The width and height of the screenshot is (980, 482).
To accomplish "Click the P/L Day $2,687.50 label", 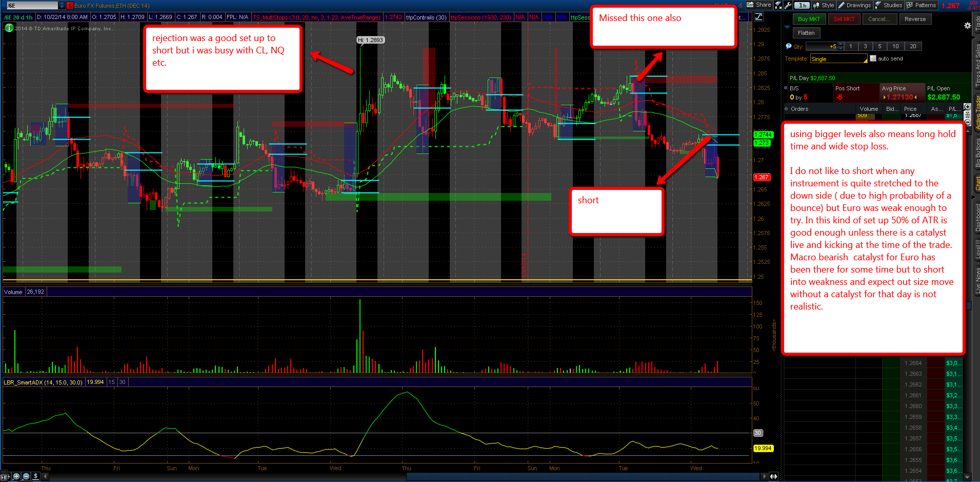I will point(812,78).
